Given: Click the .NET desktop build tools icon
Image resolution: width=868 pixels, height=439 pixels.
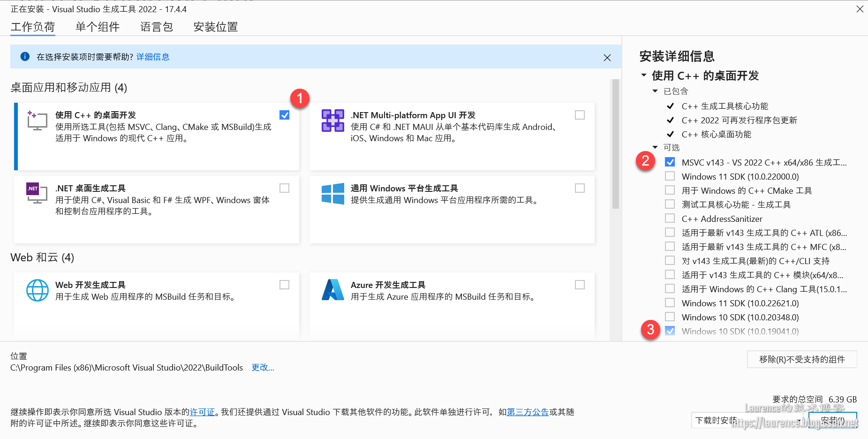Looking at the screenshot, I should coord(37,193).
